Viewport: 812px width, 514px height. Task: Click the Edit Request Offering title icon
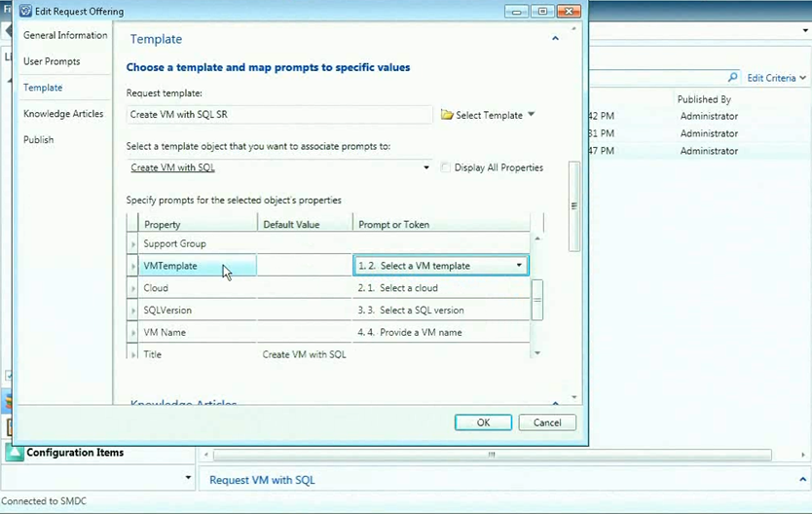click(25, 11)
